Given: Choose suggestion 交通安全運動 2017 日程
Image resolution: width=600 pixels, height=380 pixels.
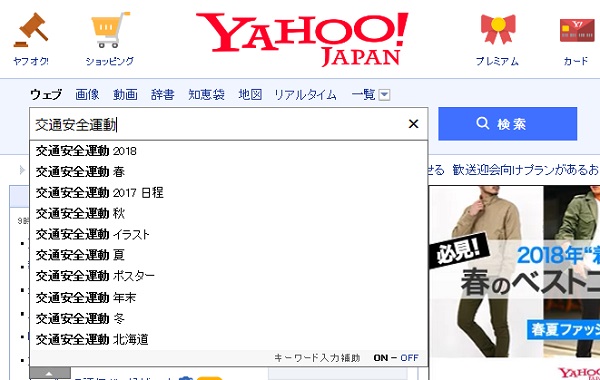Looking at the screenshot, I should [x=228, y=192].
